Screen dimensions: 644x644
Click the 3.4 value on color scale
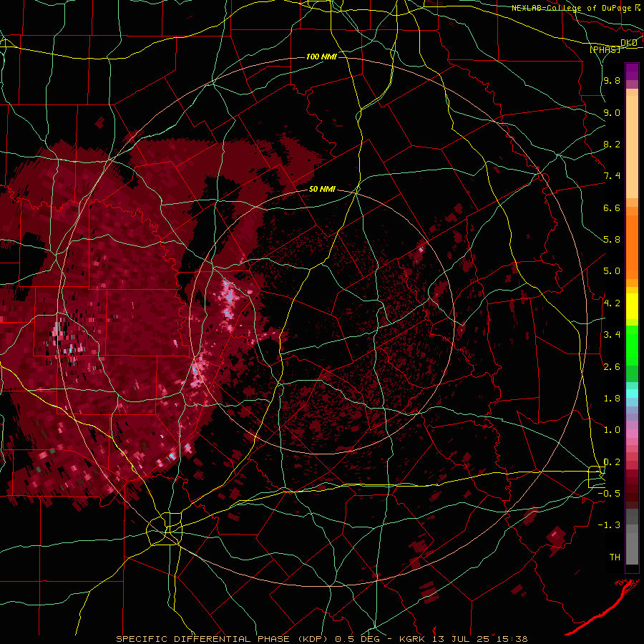(x=612, y=335)
